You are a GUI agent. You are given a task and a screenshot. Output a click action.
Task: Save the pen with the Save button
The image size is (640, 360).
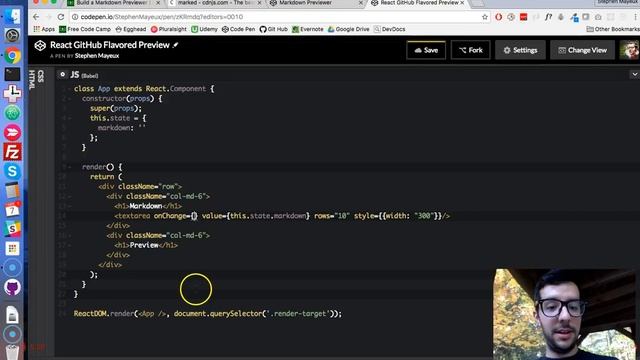[426, 50]
